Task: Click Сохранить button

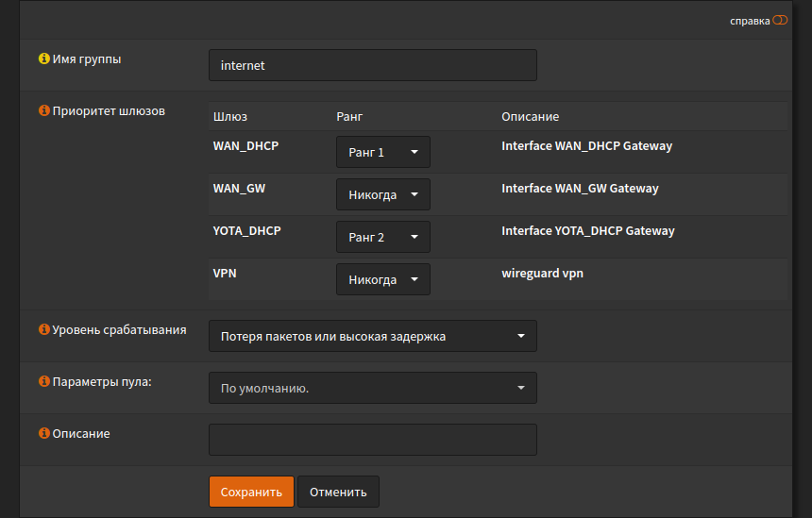Action: coord(252,492)
